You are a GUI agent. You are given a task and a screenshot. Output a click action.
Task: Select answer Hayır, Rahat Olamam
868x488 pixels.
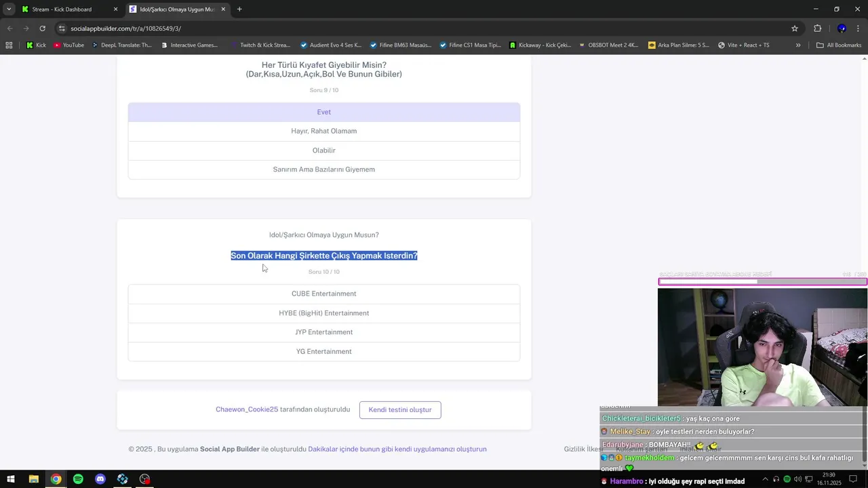click(x=324, y=131)
